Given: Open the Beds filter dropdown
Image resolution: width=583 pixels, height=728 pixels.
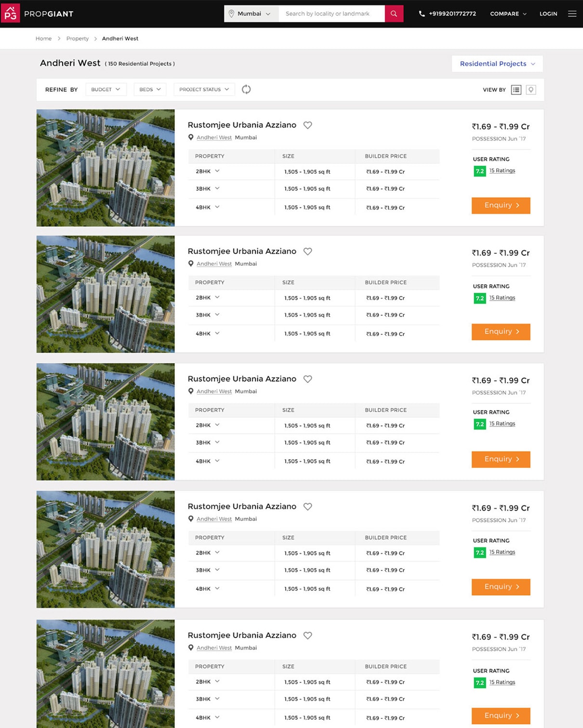Looking at the screenshot, I should click(x=150, y=90).
